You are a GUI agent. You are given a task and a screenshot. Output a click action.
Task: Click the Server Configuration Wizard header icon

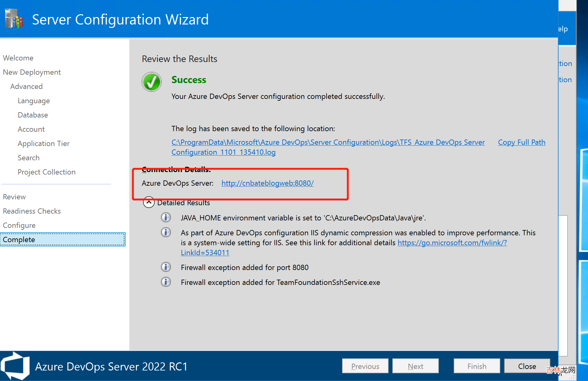tap(14, 19)
